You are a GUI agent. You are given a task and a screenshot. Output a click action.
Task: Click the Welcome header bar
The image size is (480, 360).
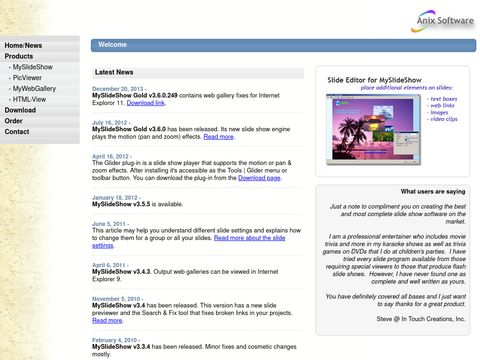pyautogui.click(x=283, y=45)
